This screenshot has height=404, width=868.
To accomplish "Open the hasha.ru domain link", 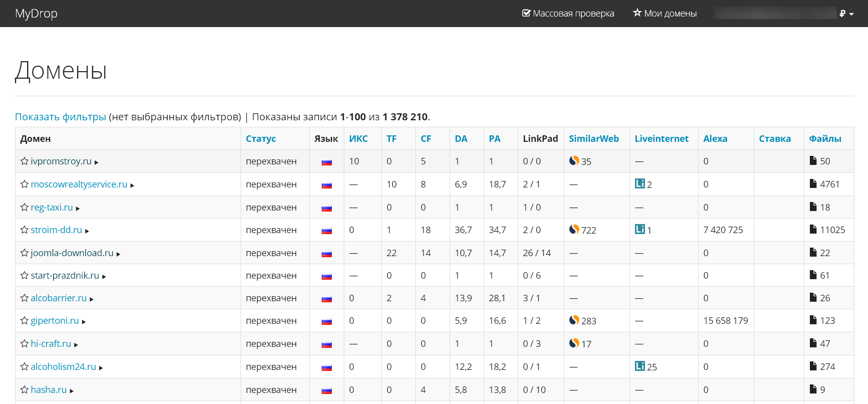I will click(x=49, y=389).
